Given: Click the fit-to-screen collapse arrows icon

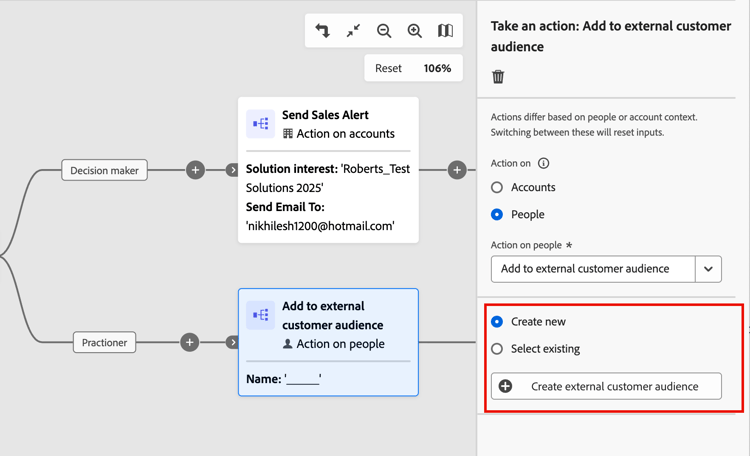Looking at the screenshot, I should tap(353, 31).
